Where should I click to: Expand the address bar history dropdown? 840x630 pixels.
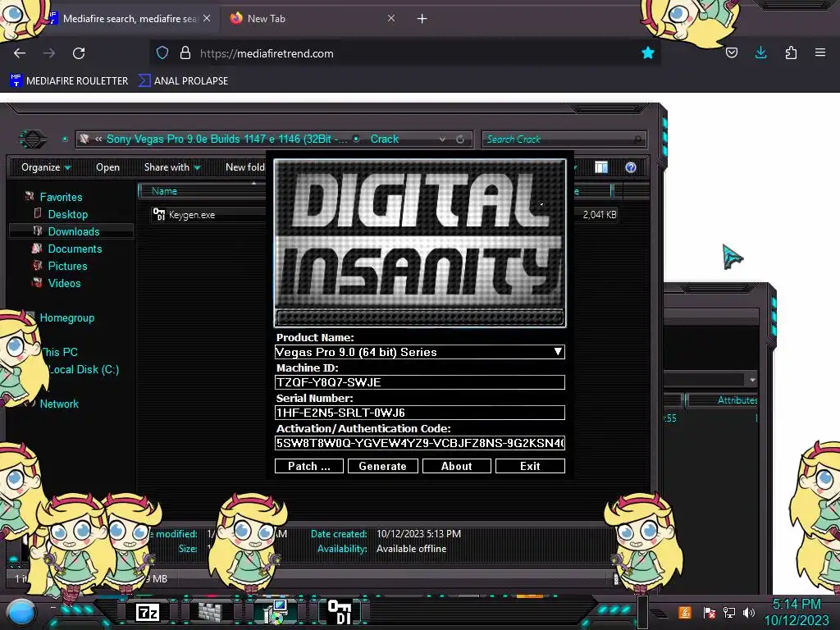[x=442, y=139]
